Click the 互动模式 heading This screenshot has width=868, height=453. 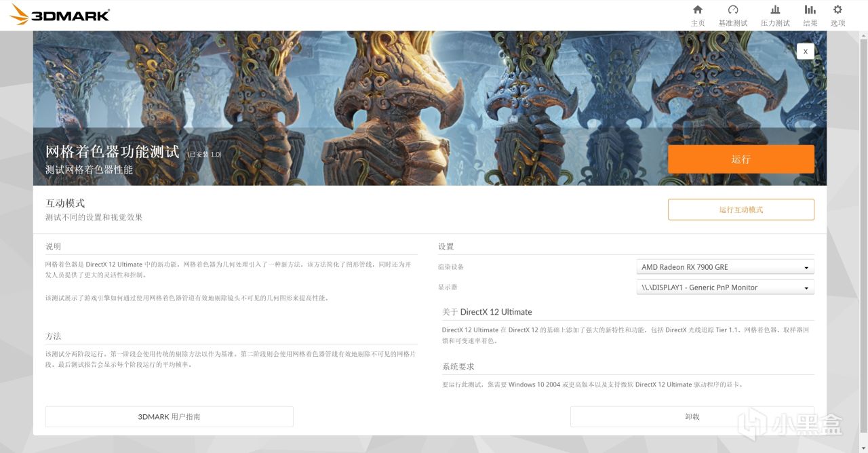65,203
